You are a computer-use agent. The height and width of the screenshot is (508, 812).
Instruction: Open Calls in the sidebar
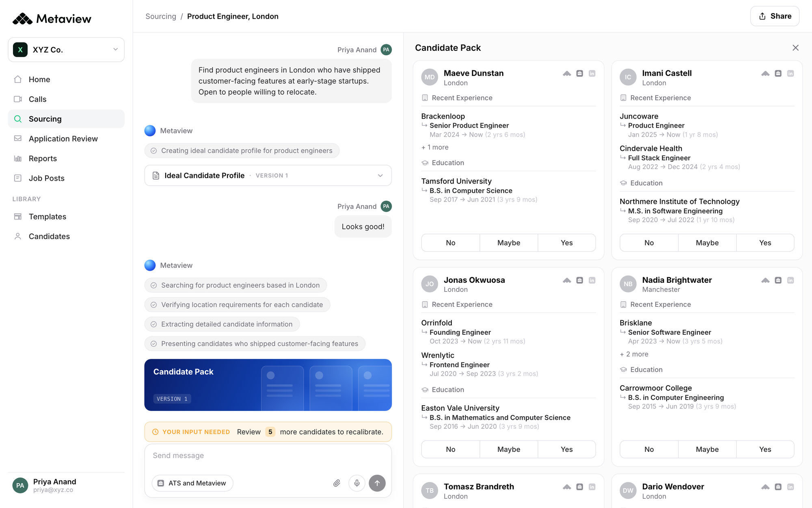tap(66, 99)
